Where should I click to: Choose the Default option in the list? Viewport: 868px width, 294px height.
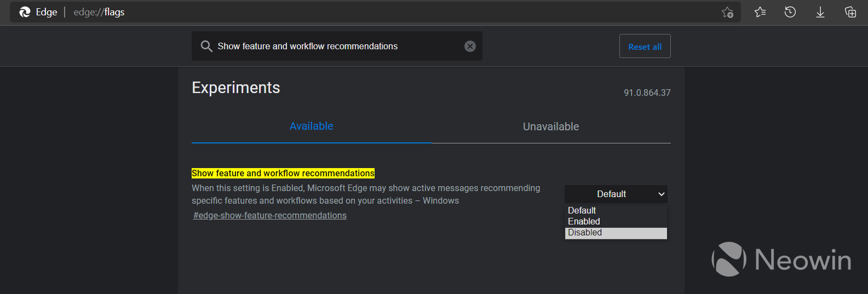616,210
